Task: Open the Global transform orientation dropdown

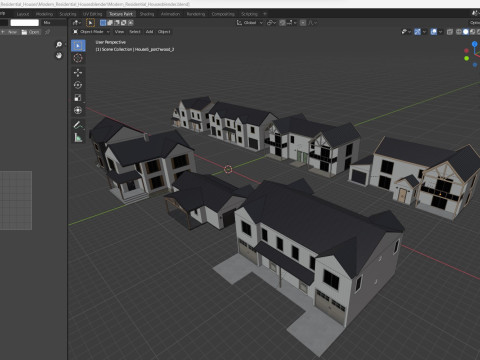Action: coord(250,23)
